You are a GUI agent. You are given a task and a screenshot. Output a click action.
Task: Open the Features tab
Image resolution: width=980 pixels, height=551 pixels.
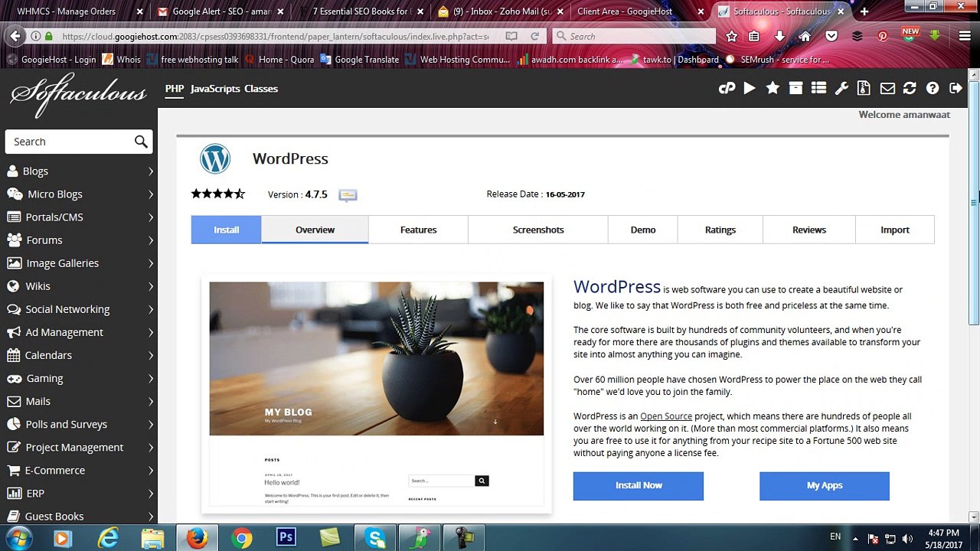click(418, 230)
